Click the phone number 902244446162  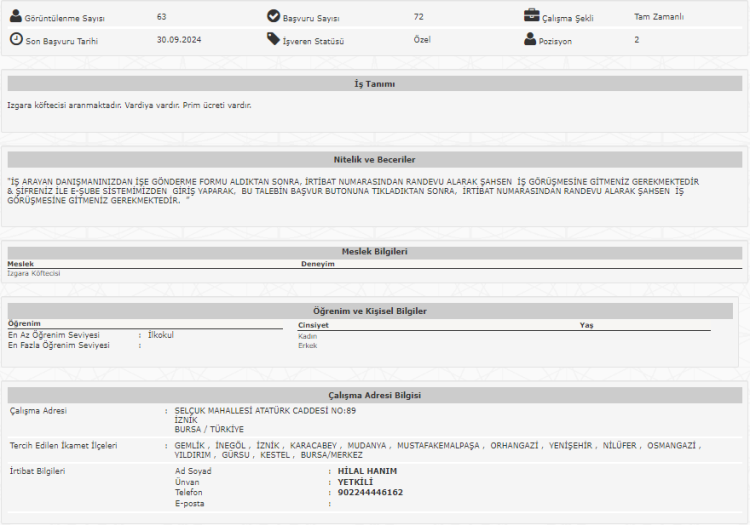(x=371, y=492)
